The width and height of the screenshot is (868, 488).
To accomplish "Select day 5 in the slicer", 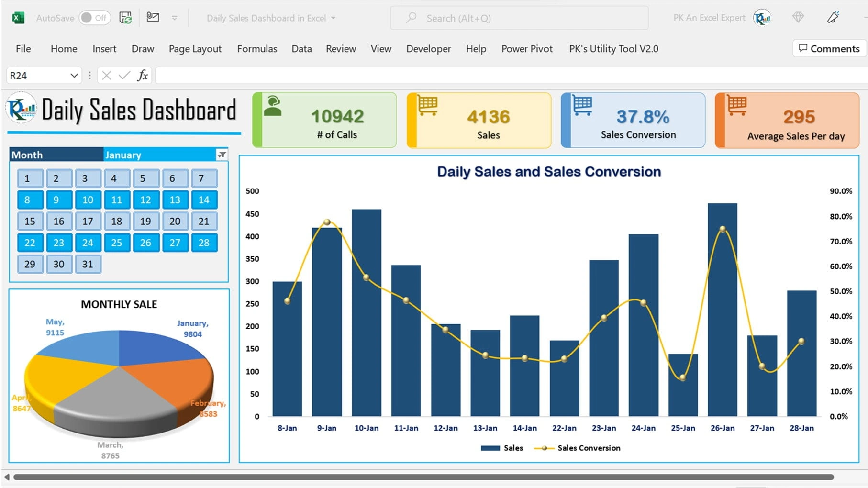I will tap(146, 178).
